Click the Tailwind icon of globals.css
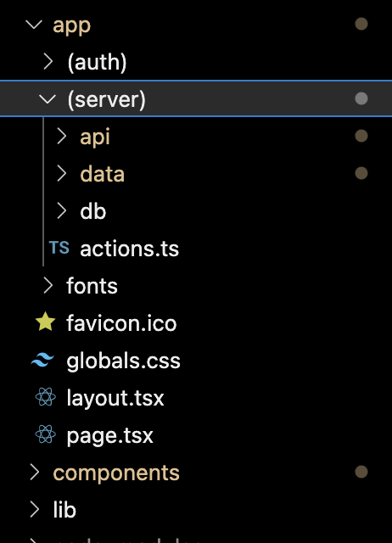The image size is (392, 543). click(42, 360)
